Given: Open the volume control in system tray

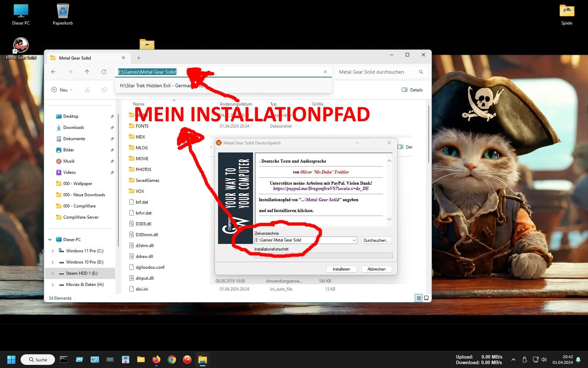Looking at the screenshot, I should pos(544,360).
